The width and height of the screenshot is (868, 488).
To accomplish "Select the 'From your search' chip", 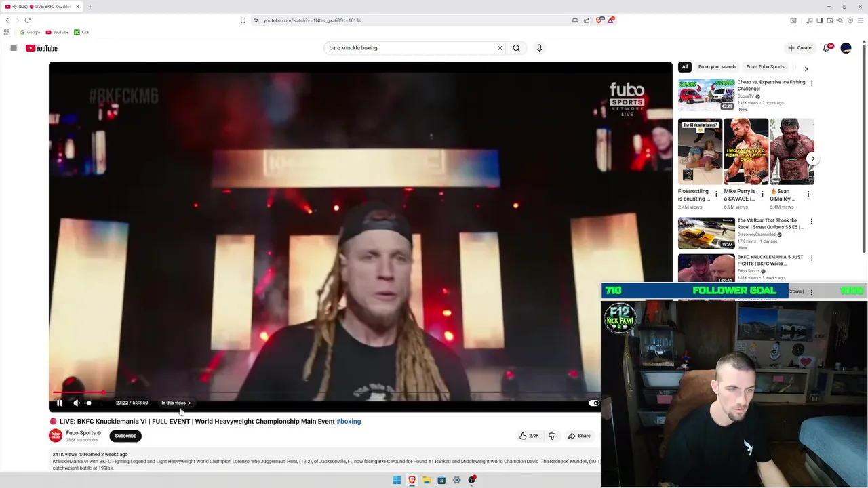I will pyautogui.click(x=717, y=66).
